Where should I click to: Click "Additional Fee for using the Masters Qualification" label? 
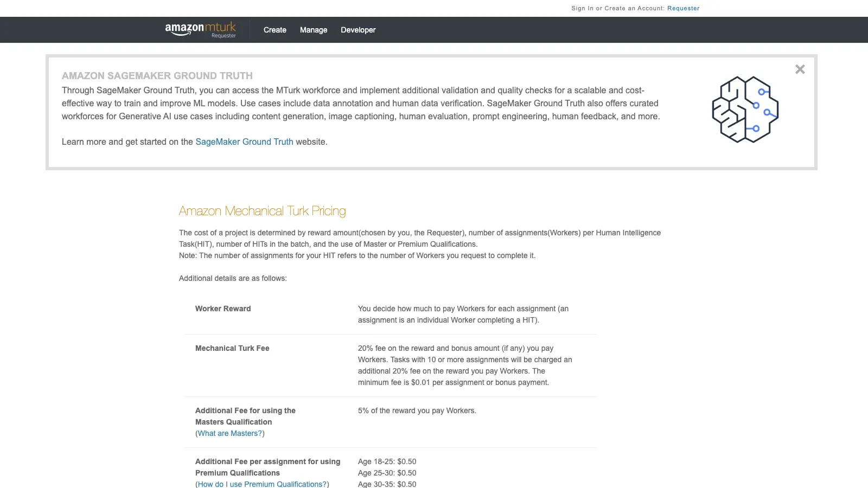(x=245, y=416)
